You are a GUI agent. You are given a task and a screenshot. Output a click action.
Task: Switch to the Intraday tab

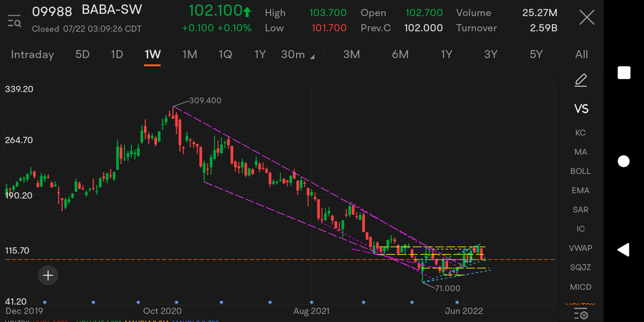pos(32,55)
